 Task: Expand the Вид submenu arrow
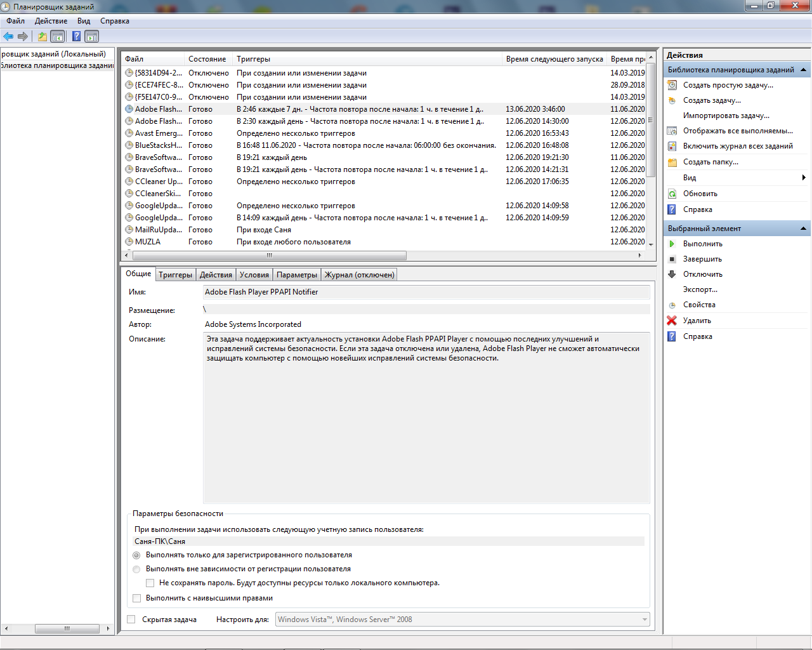click(804, 178)
